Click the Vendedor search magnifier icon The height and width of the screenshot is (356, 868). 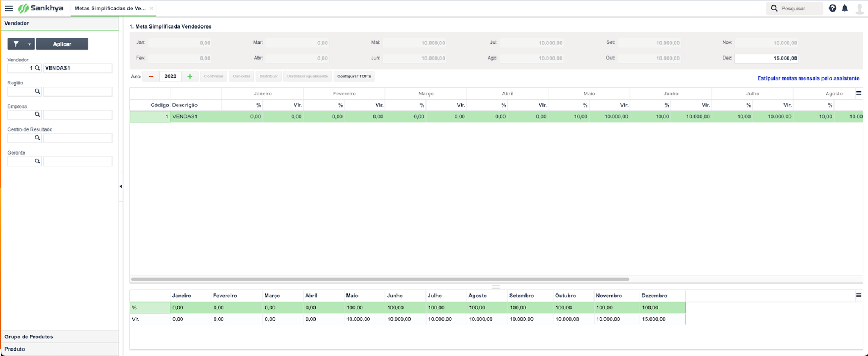tap(37, 69)
